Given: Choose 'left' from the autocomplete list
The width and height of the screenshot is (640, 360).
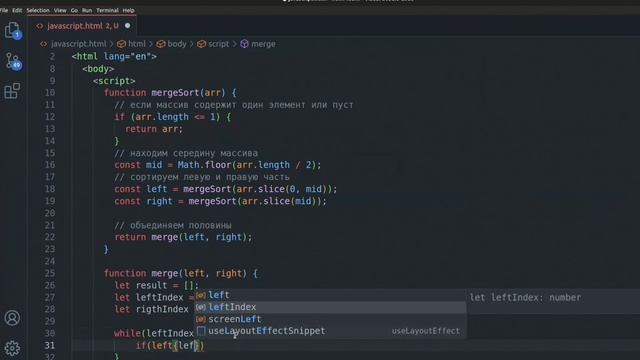Looking at the screenshot, I should [330, 295].
